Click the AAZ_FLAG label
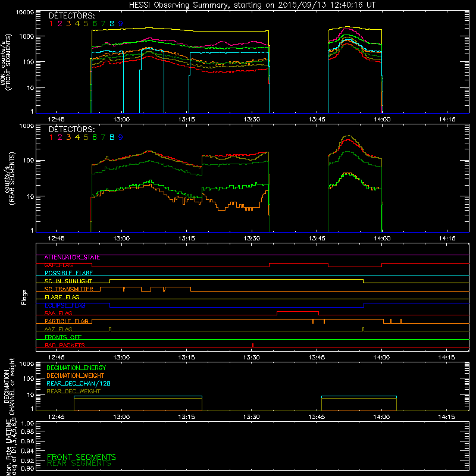Viewport: 476px width, 476px height. pos(58,330)
